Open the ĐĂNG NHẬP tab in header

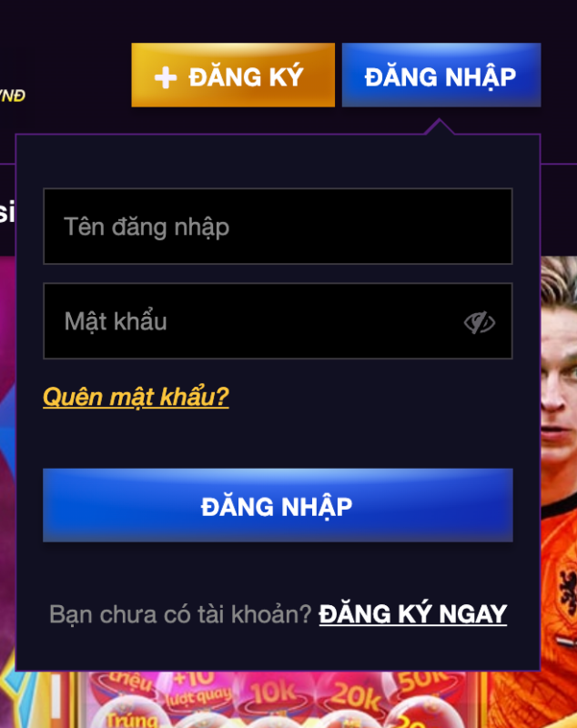[441, 76]
